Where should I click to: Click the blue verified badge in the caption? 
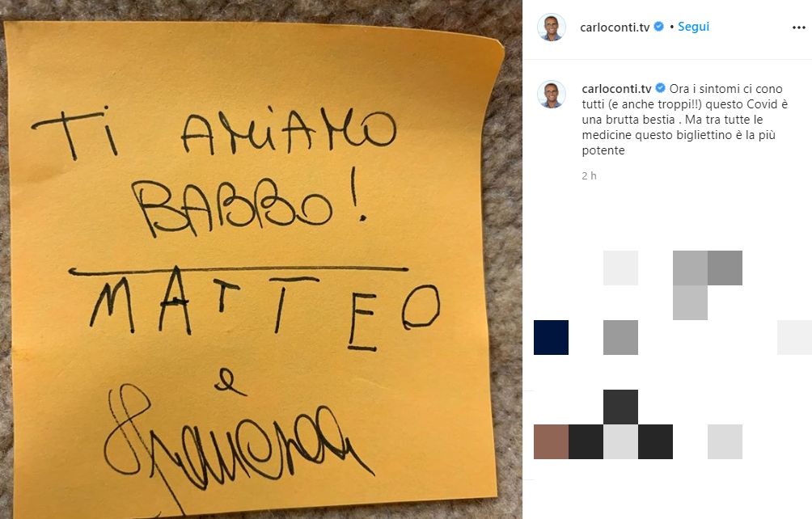point(660,88)
